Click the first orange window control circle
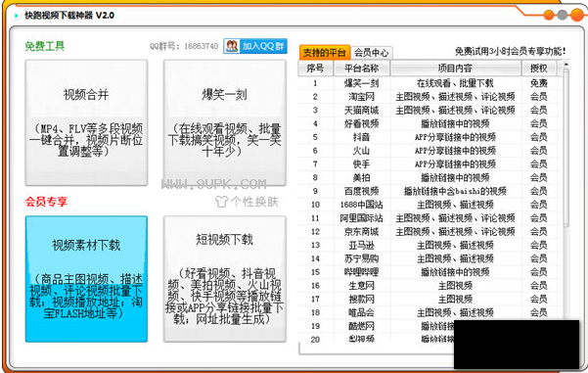The image size is (588, 373). click(x=549, y=15)
